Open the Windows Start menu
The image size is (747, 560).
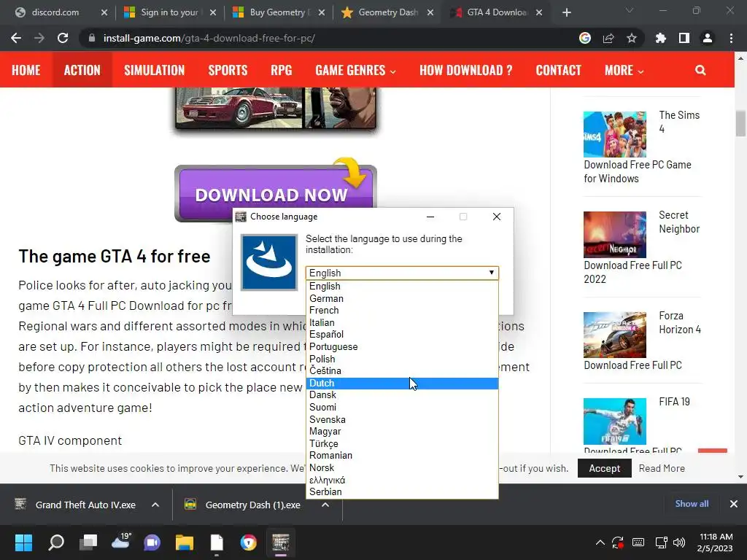[x=23, y=542]
